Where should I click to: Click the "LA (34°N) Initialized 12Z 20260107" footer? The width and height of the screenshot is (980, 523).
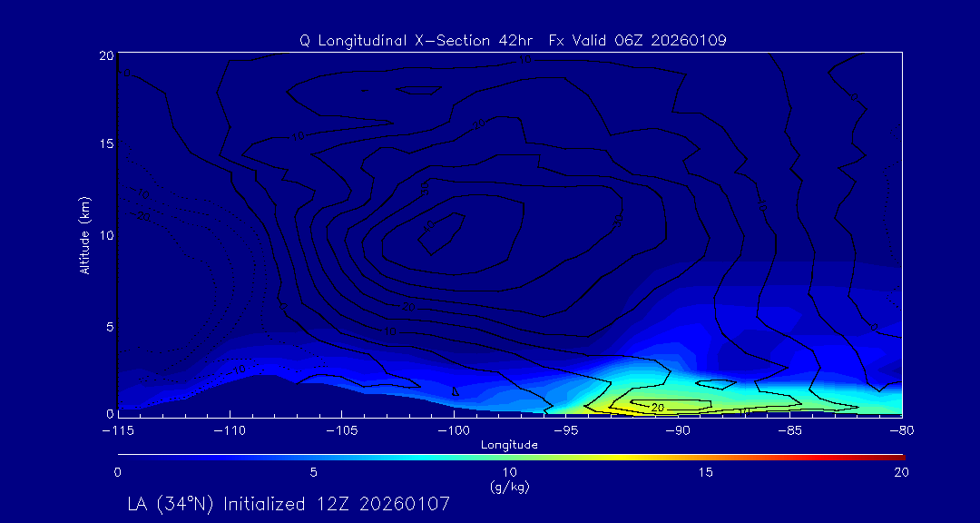(x=289, y=503)
